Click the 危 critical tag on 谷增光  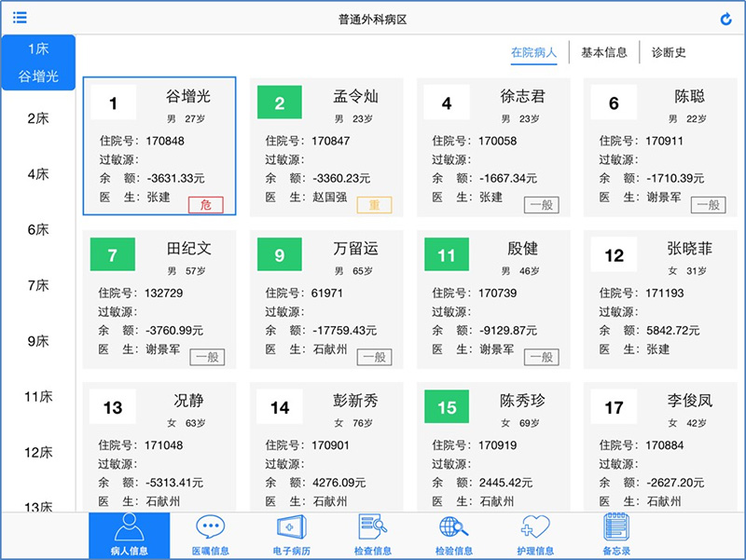click(x=206, y=205)
